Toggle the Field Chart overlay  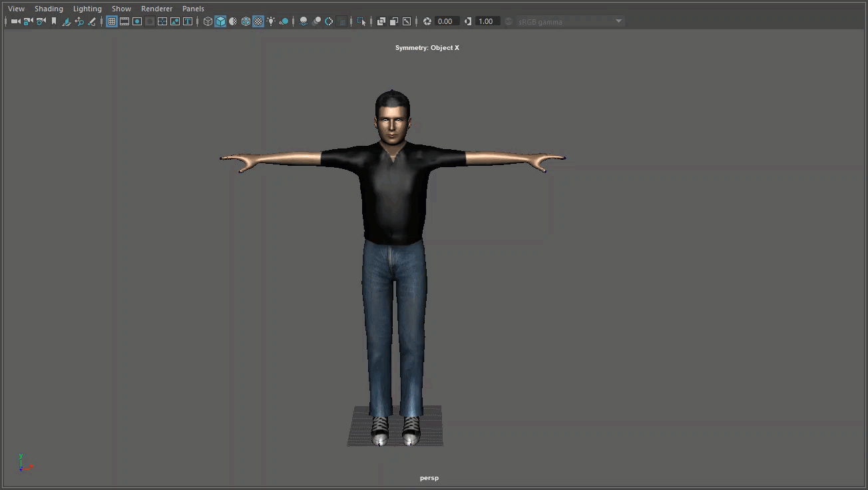pyautogui.click(x=162, y=21)
